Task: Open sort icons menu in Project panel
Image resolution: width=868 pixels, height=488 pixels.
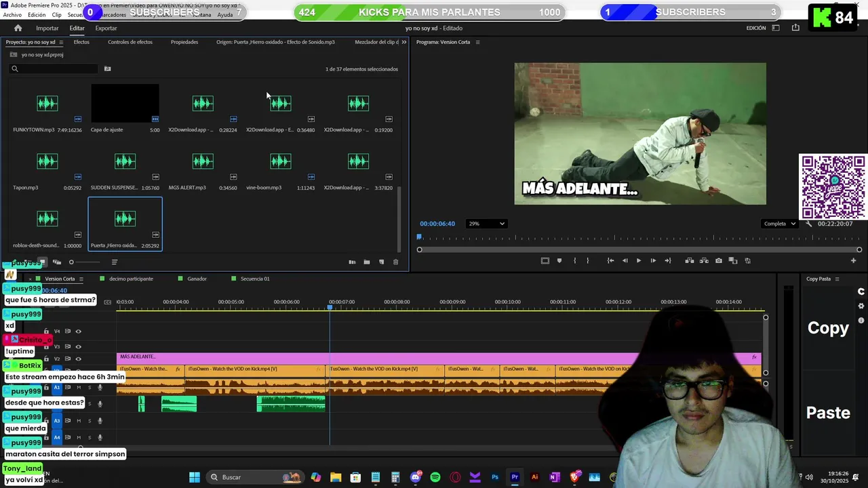Action: coord(115,262)
